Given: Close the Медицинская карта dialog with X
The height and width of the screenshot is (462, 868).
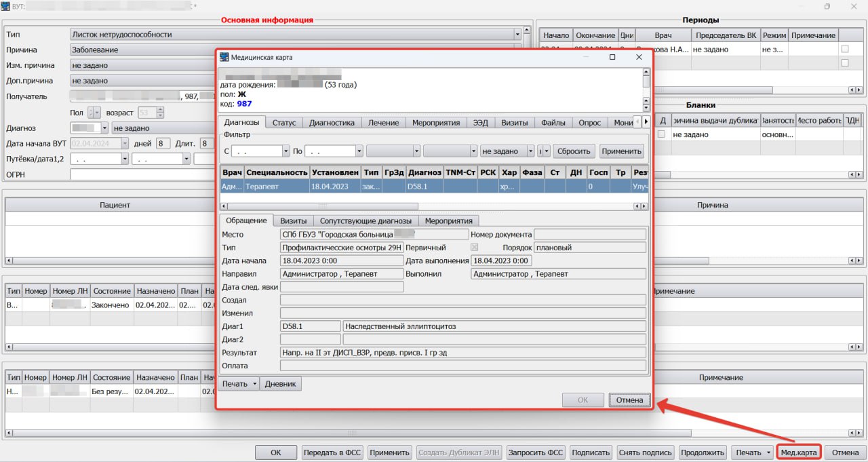Looking at the screenshot, I should (639, 58).
